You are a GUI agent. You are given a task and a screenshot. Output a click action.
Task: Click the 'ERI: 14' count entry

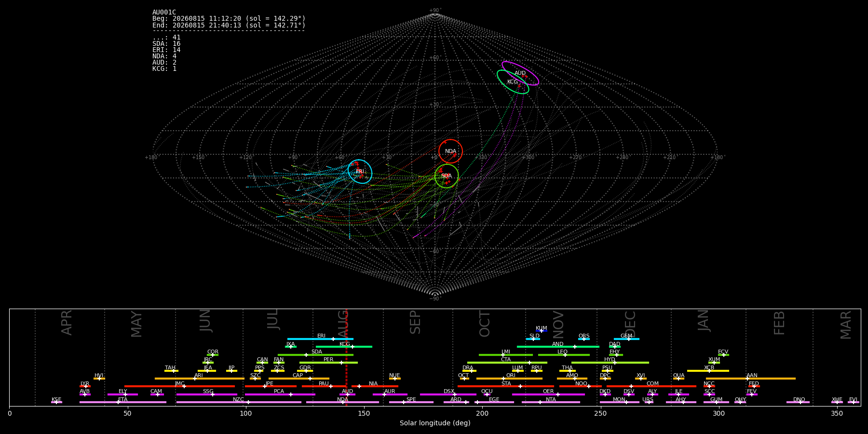[166, 50]
